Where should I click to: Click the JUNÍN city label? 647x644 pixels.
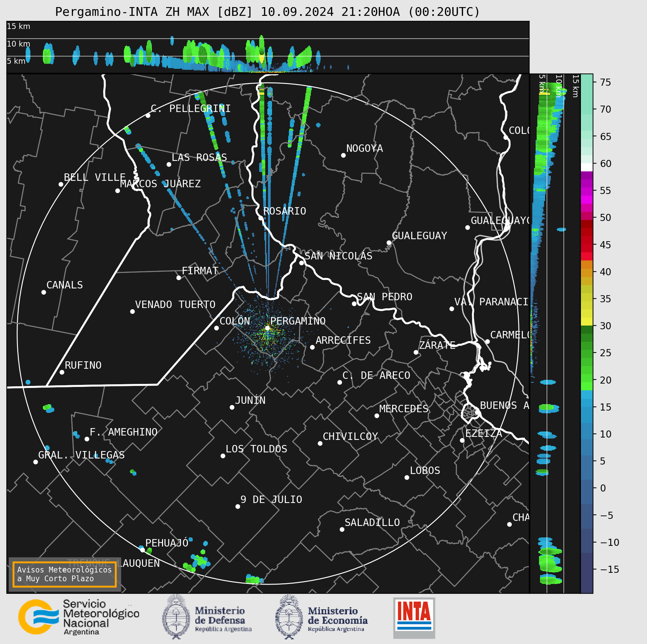point(250,400)
